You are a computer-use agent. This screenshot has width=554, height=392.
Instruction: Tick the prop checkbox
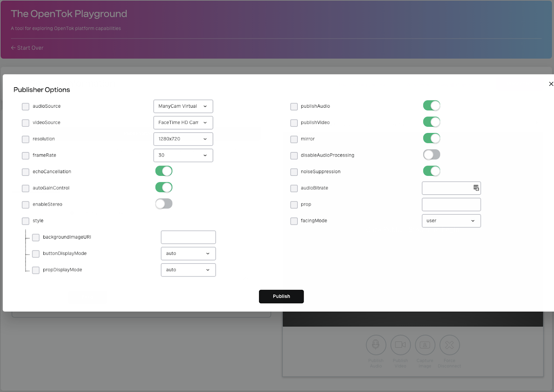[x=294, y=205]
